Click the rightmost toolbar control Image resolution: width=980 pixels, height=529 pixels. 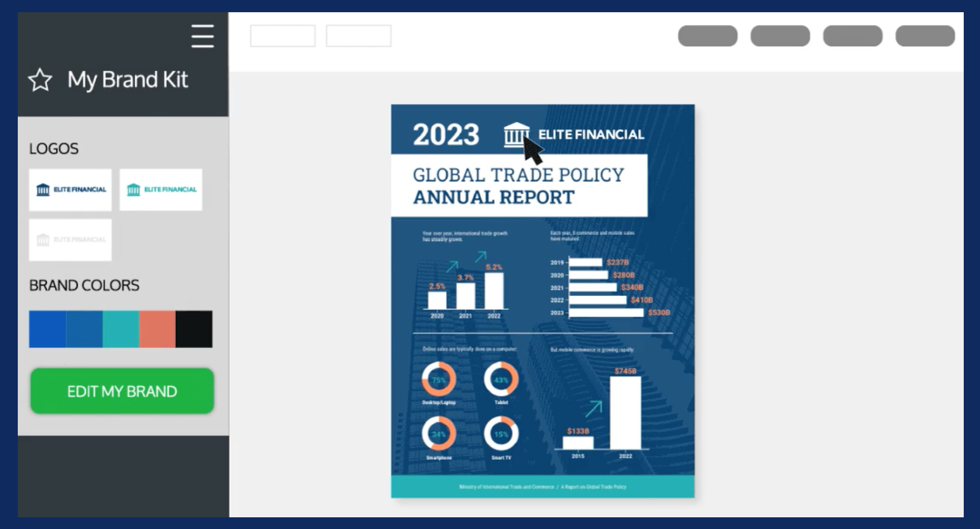pyautogui.click(x=925, y=36)
